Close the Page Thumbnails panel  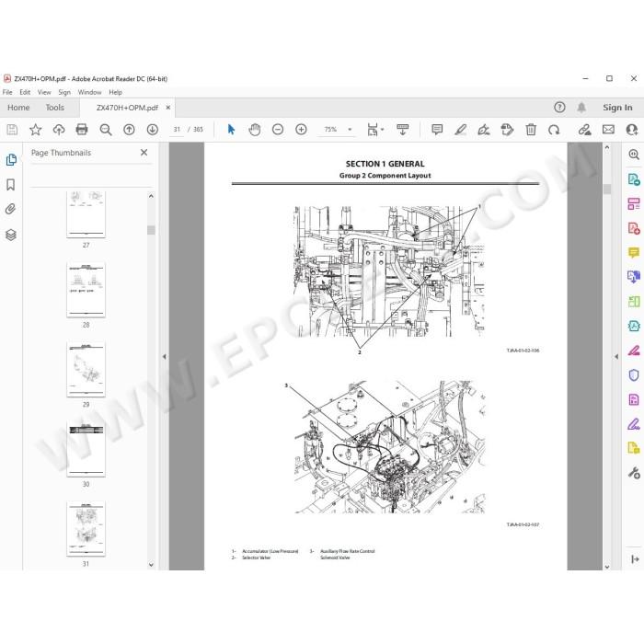[x=144, y=153]
